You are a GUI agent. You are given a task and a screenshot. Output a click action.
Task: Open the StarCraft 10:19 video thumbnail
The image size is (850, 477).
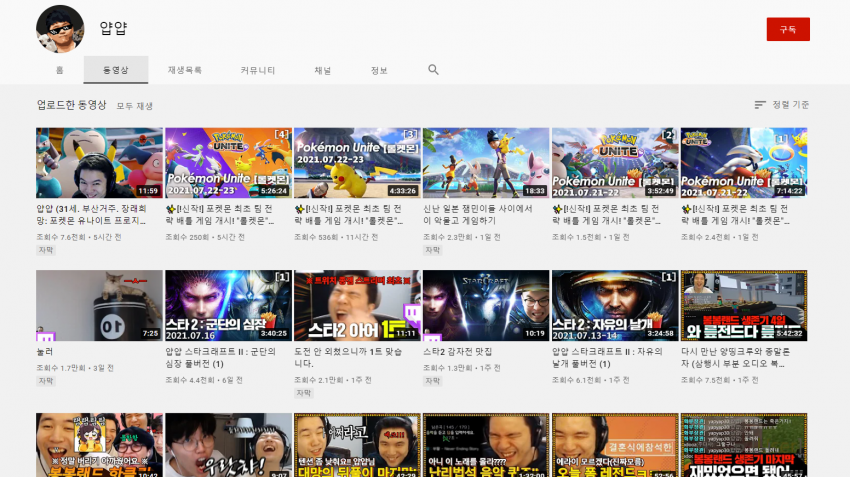486,306
